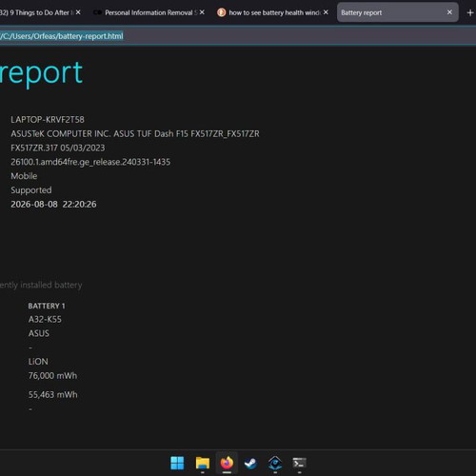Viewport: 476px width, 476px height.
Task: Close the Personal Information Removal tab
Action: [x=202, y=12]
